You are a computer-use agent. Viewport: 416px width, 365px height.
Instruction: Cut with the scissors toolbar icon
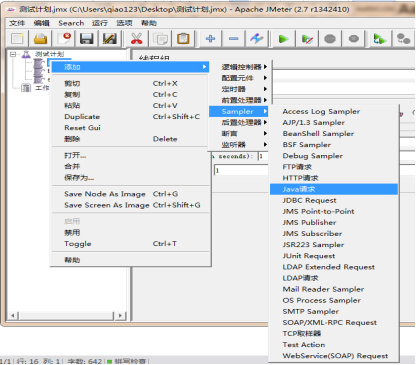click(x=136, y=39)
